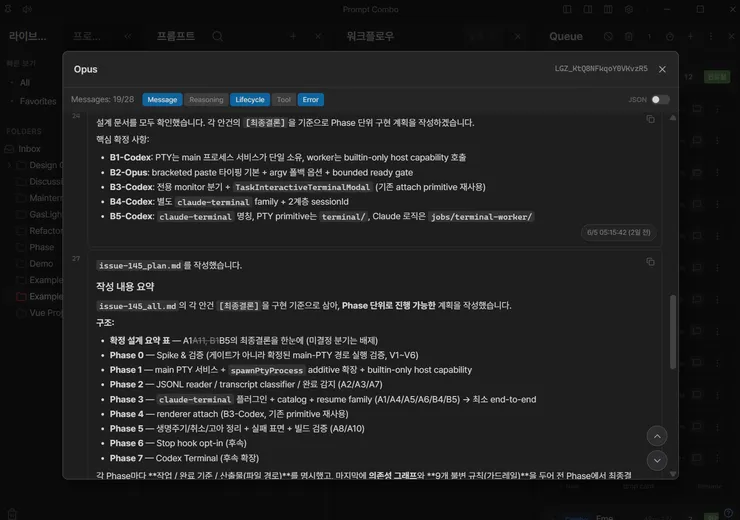740x520 pixels.
Task: Copy message 24 using its copy icon
Action: [x=650, y=119]
